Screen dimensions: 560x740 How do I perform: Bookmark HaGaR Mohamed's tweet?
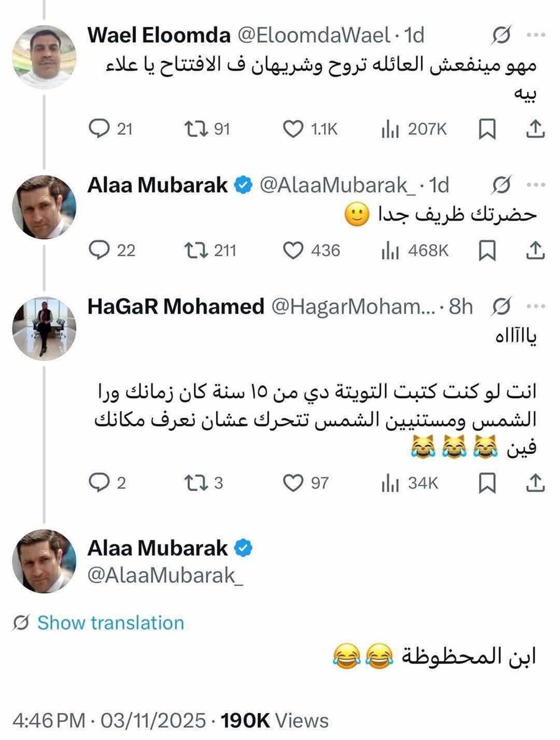tap(487, 483)
